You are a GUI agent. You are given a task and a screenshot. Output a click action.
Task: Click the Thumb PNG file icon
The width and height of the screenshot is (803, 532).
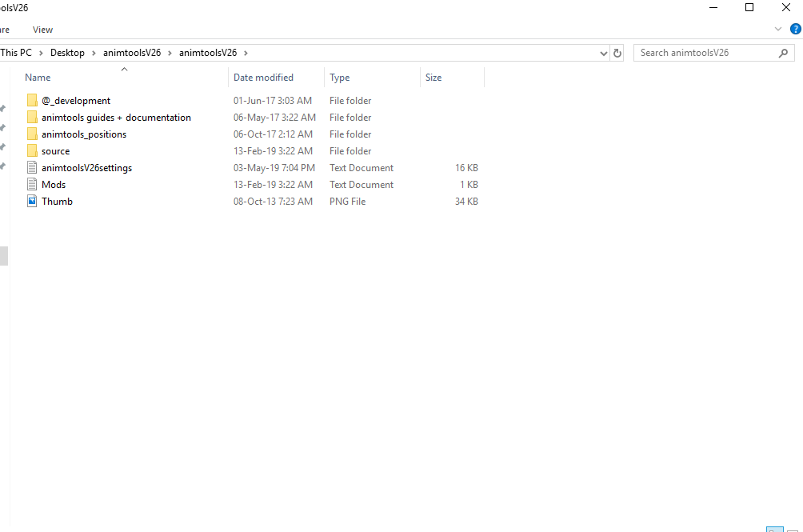click(x=32, y=202)
